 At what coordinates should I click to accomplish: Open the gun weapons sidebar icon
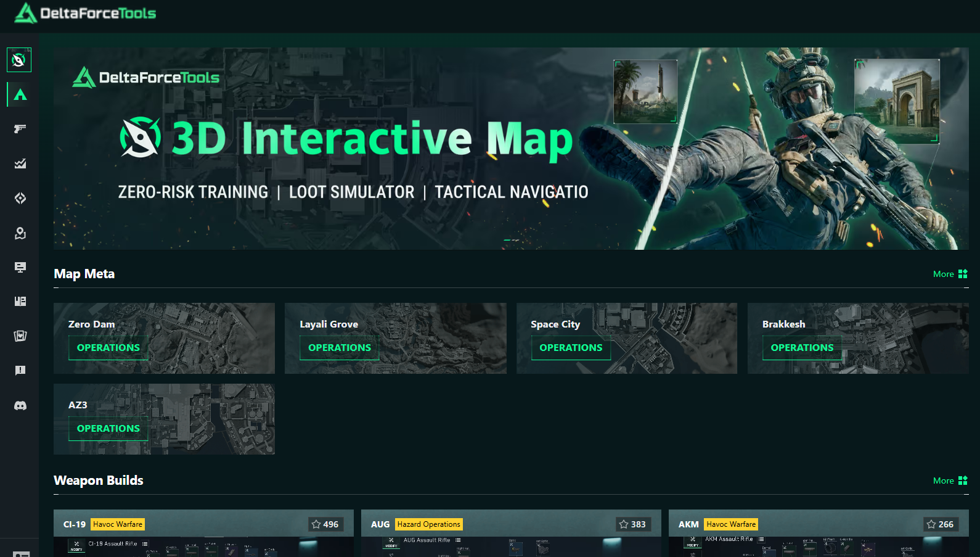tap(20, 129)
